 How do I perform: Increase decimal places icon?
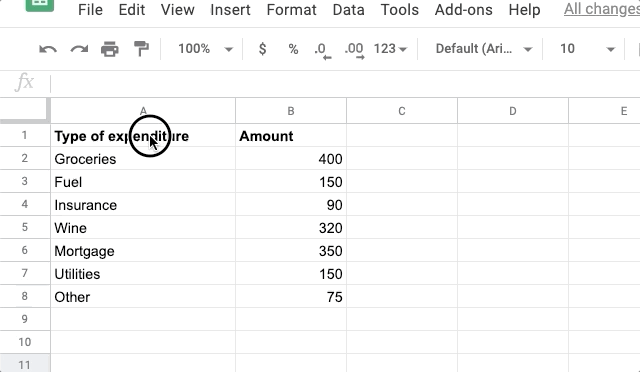(354, 51)
